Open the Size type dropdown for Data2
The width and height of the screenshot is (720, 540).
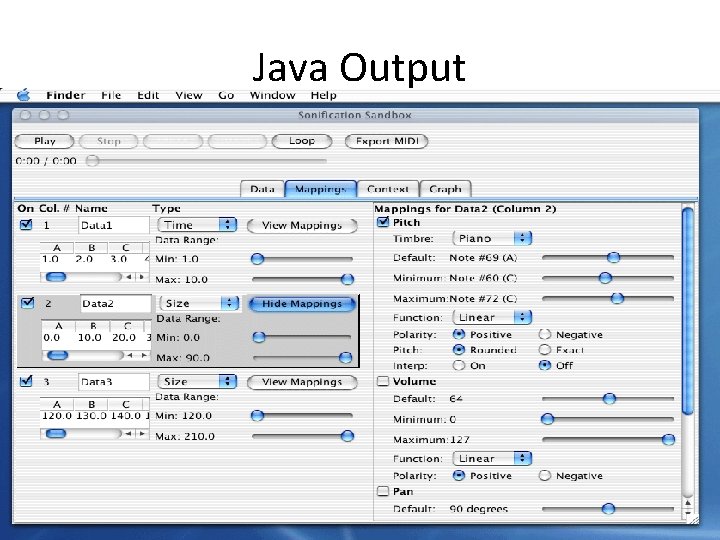coord(199,304)
